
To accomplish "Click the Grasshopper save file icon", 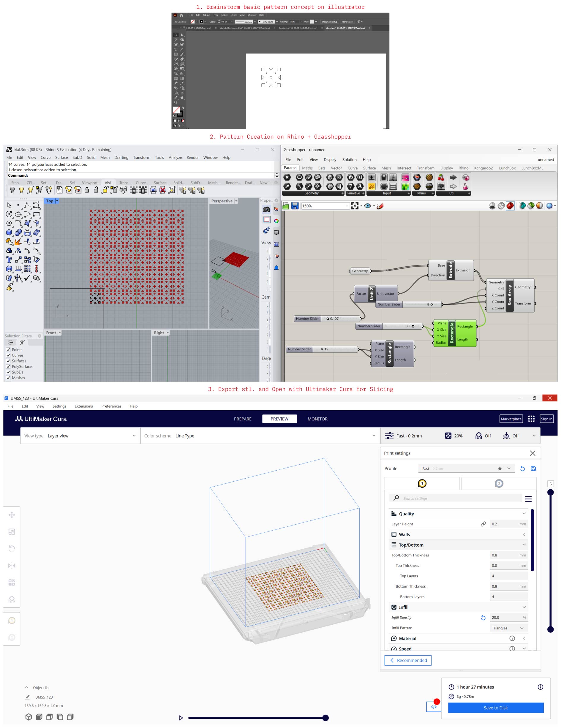I will [x=295, y=206].
